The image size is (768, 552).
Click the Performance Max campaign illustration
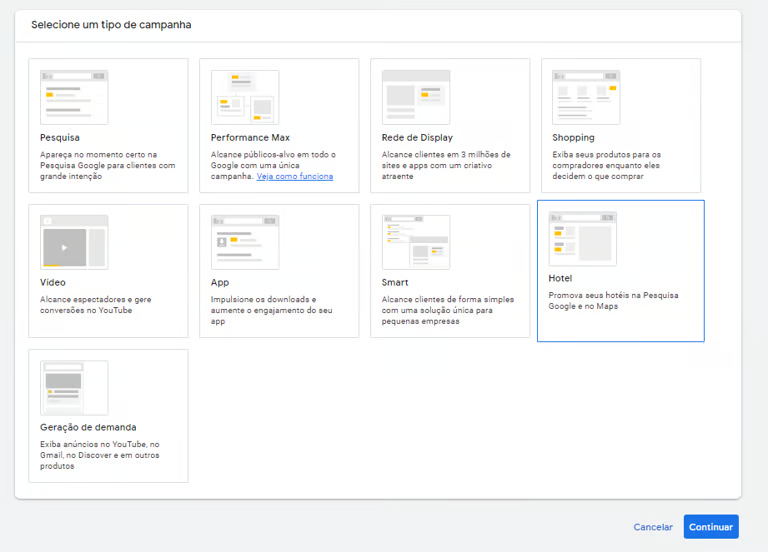click(x=245, y=97)
